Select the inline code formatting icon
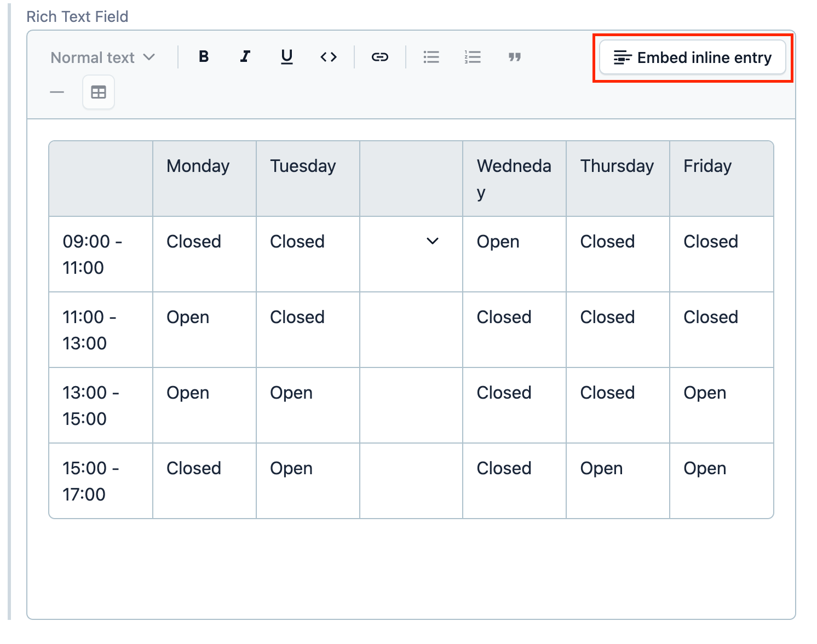The image size is (817, 644). [328, 56]
